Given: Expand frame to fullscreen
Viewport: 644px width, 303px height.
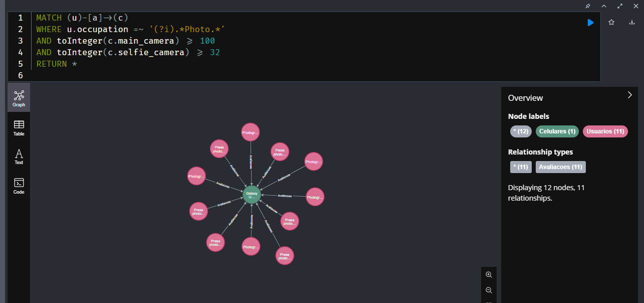Looking at the screenshot, I should click(x=620, y=6).
